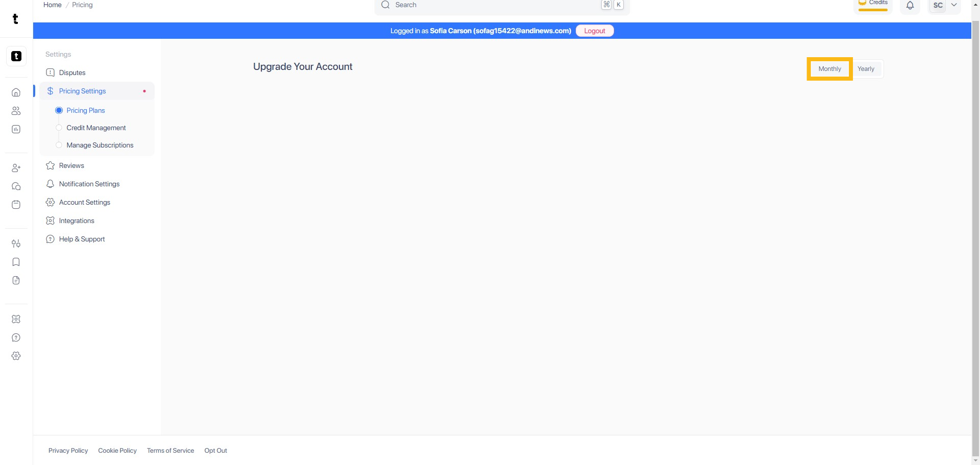Screen dimensions: 980x465
Task: Click the Logout button
Action: [594, 31]
